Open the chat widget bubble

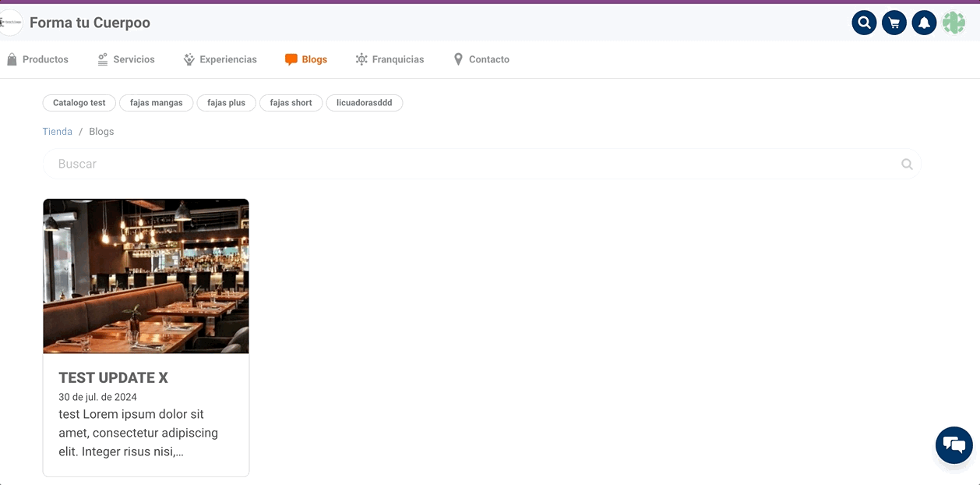pos(954,444)
